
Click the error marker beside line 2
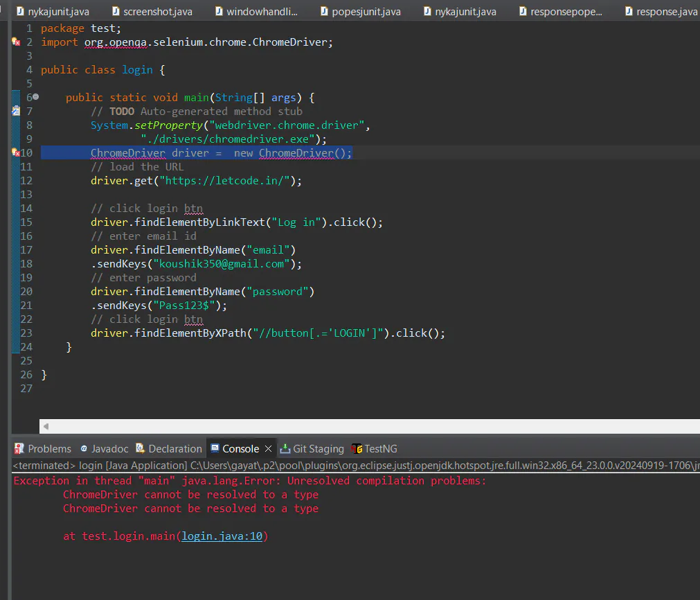pyautogui.click(x=16, y=42)
